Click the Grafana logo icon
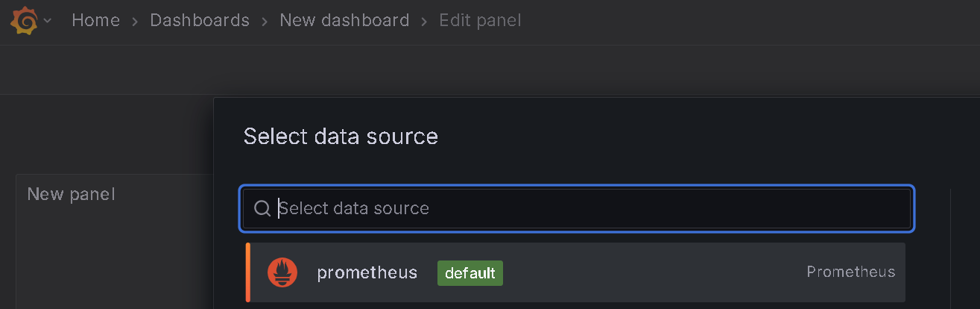 25,21
